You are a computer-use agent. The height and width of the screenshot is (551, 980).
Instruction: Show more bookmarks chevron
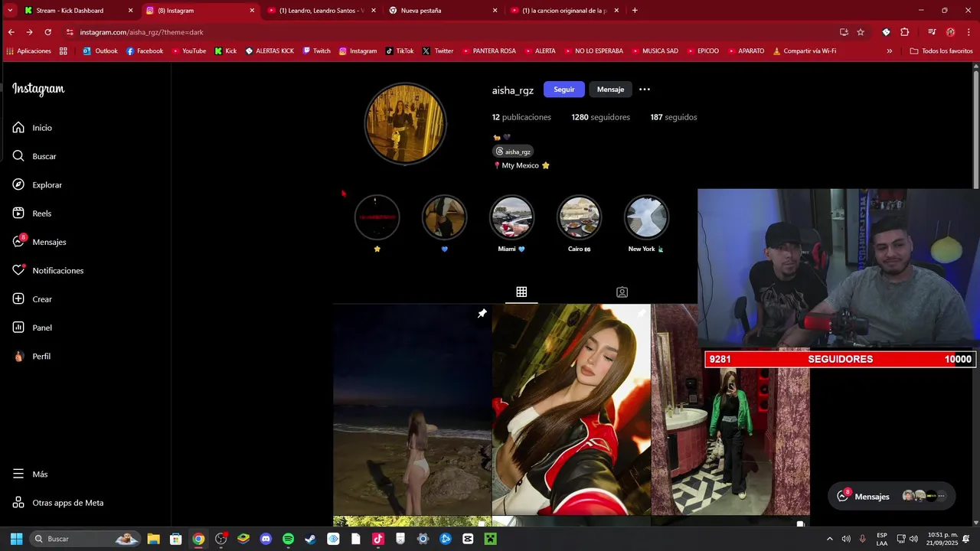point(889,51)
